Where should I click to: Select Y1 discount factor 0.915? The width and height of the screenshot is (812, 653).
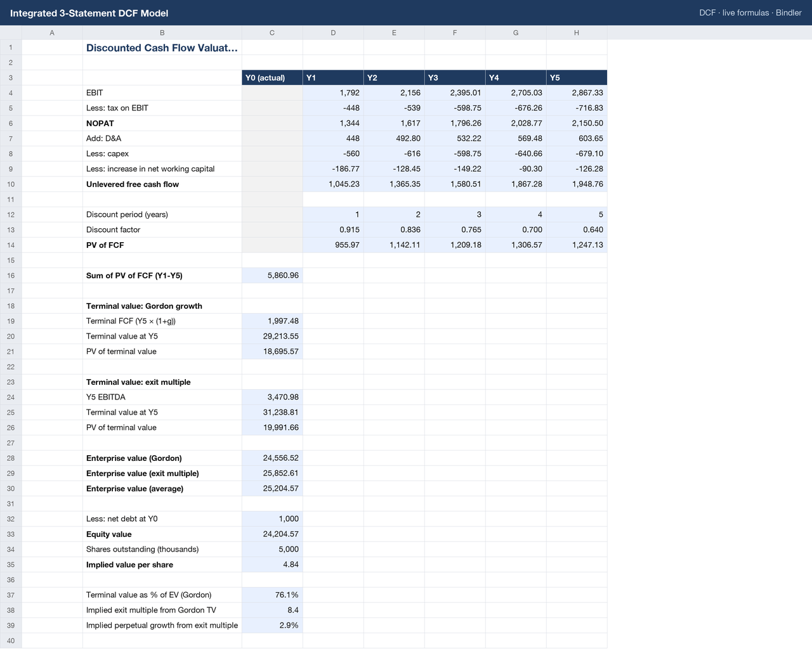tap(333, 230)
